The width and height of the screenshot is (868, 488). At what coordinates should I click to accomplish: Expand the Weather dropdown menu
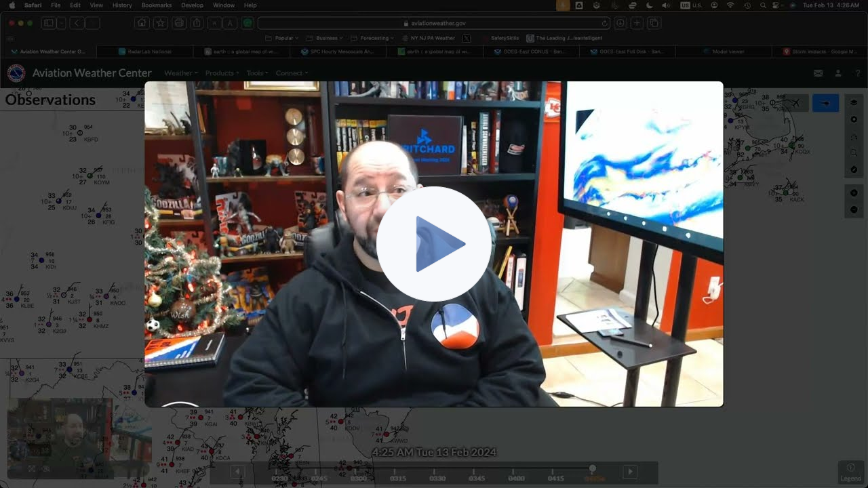(x=180, y=73)
